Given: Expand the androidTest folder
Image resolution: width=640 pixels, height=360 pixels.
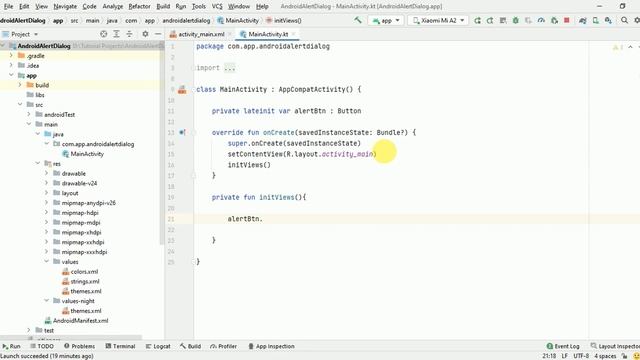Looking at the screenshot, I should [x=29, y=114].
